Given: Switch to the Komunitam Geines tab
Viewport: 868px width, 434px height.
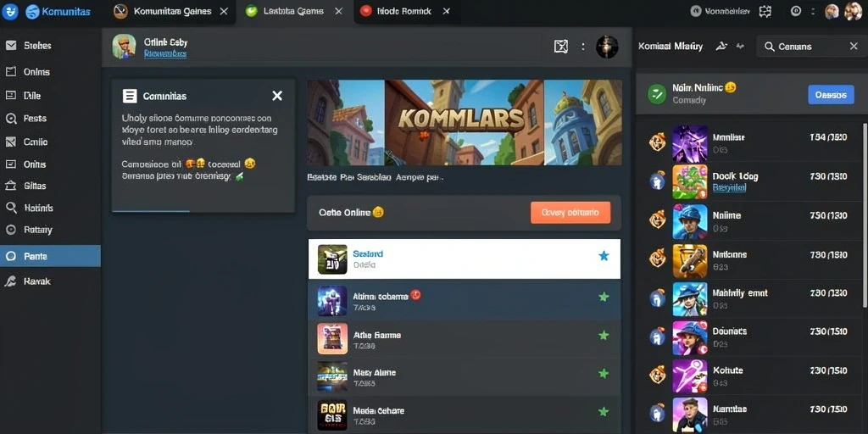Looking at the screenshot, I should (x=171, y=12).
